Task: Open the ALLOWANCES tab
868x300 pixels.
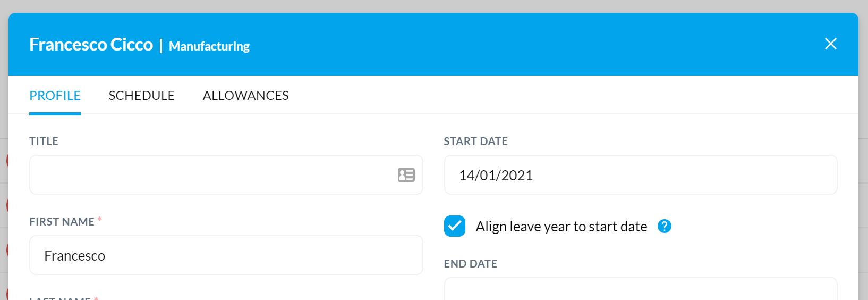Action: [245, 96]
